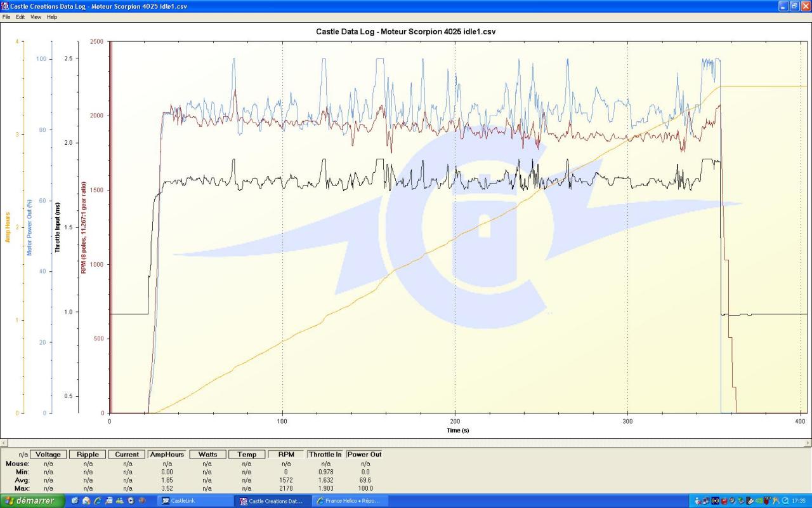The height and width of the screenshot is (508, 812).
Task: Click the Throttle In Max value 1.903
Action: click(325, 488)
